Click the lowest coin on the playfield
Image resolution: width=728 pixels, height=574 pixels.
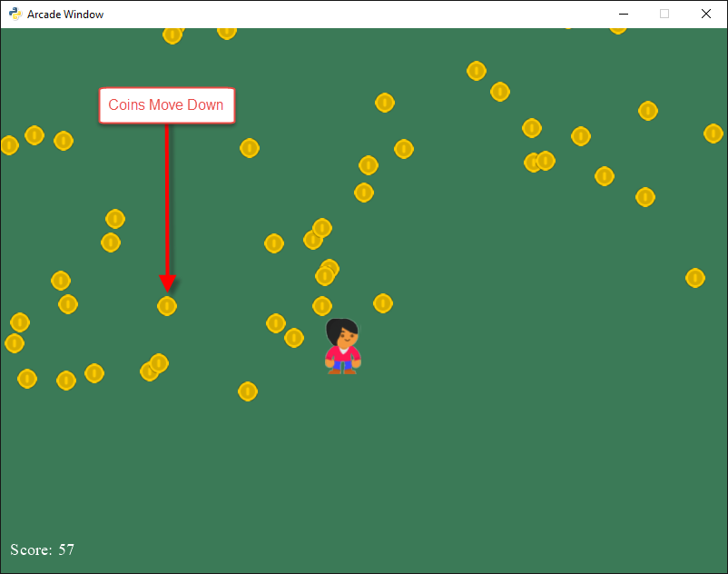click(x=248, y=391)
